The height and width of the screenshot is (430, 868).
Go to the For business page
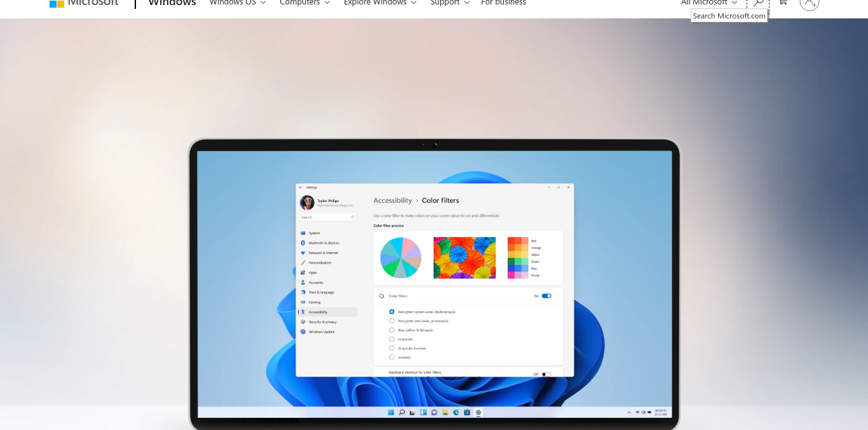(503, 3)
